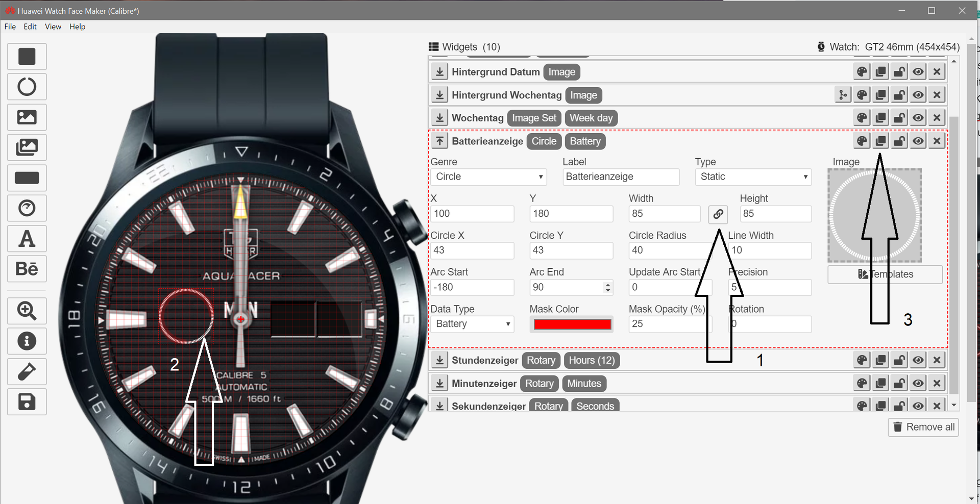Click the Remove all button
Image resolution: width=980 pixels, height=504 pixels.
[923, 427]
